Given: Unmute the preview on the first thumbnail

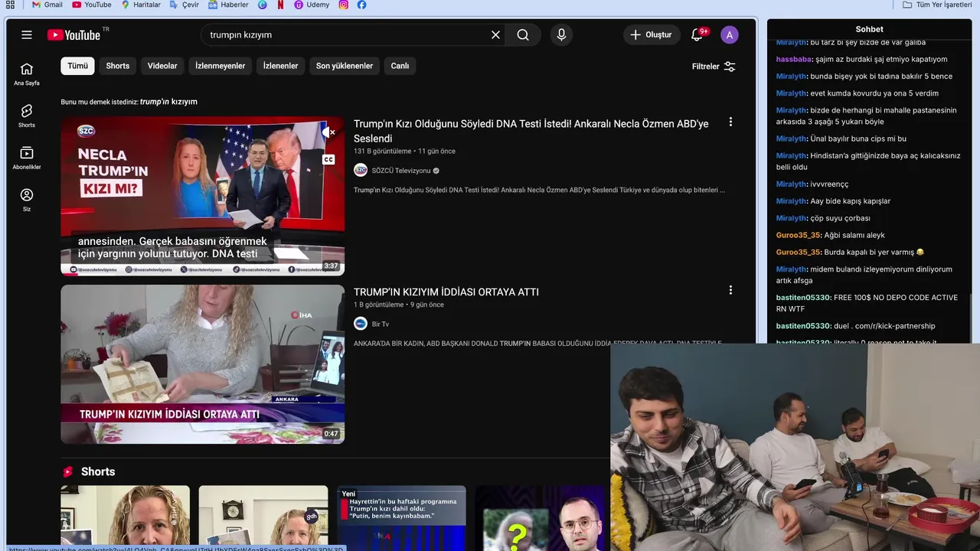Looking at the screenshot, I should pos(329,132).
